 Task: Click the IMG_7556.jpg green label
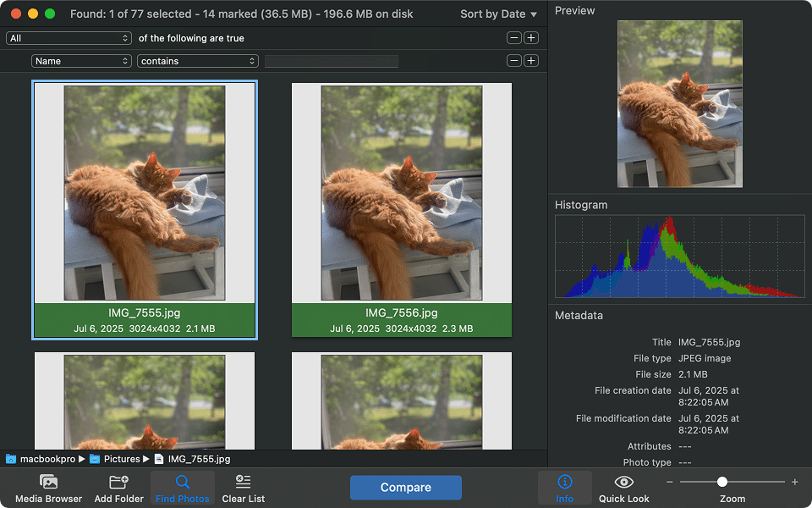pyautogui.click(x=401, y=320)
